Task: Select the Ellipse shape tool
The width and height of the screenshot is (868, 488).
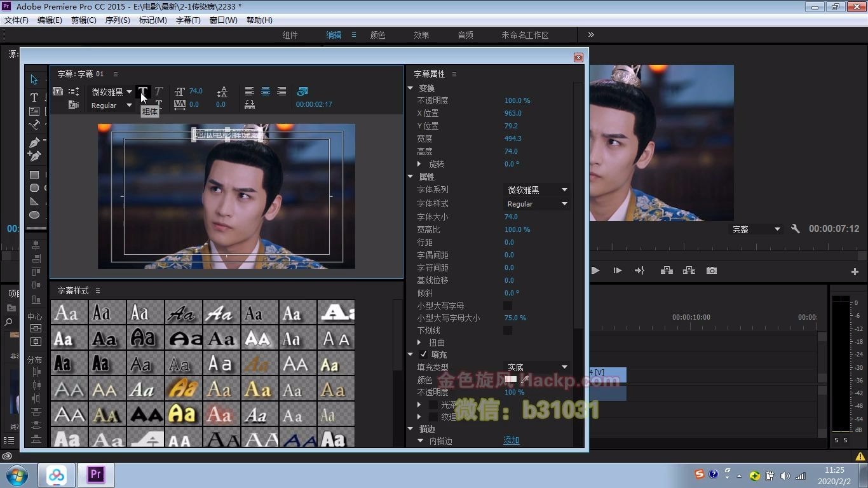Action: tap(34, 215)
